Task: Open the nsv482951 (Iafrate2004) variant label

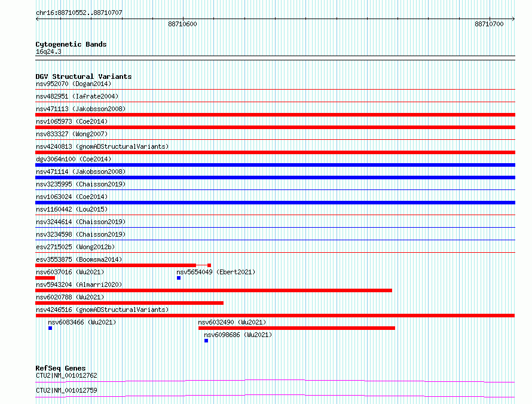Action: click(x=77, y=96)
